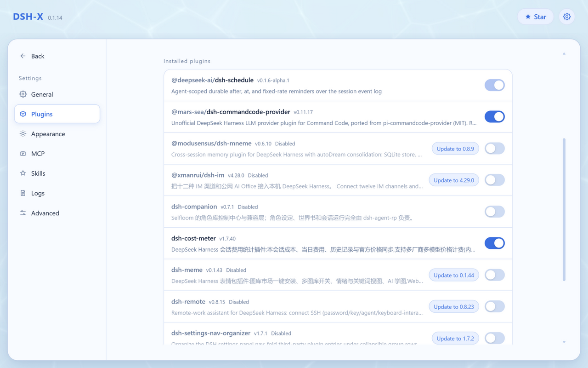Click the Back label
This screenshot has height=368, width=588.
click(38, 56)
